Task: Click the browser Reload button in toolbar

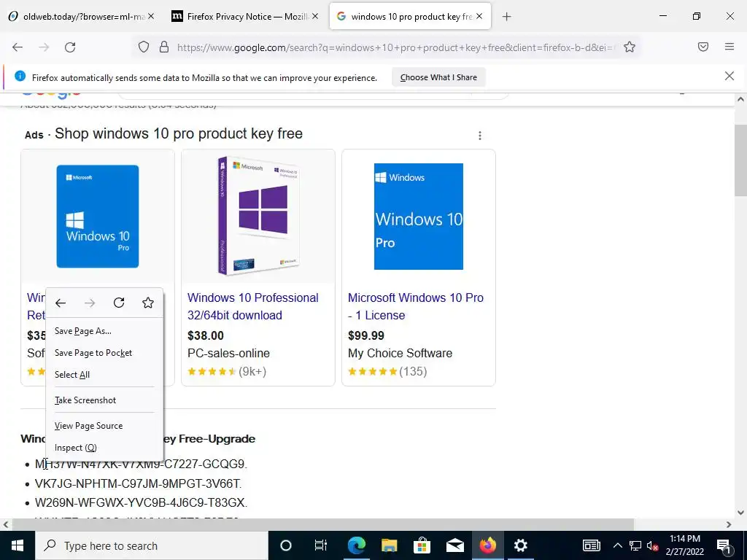Action: tap(70, 47)
